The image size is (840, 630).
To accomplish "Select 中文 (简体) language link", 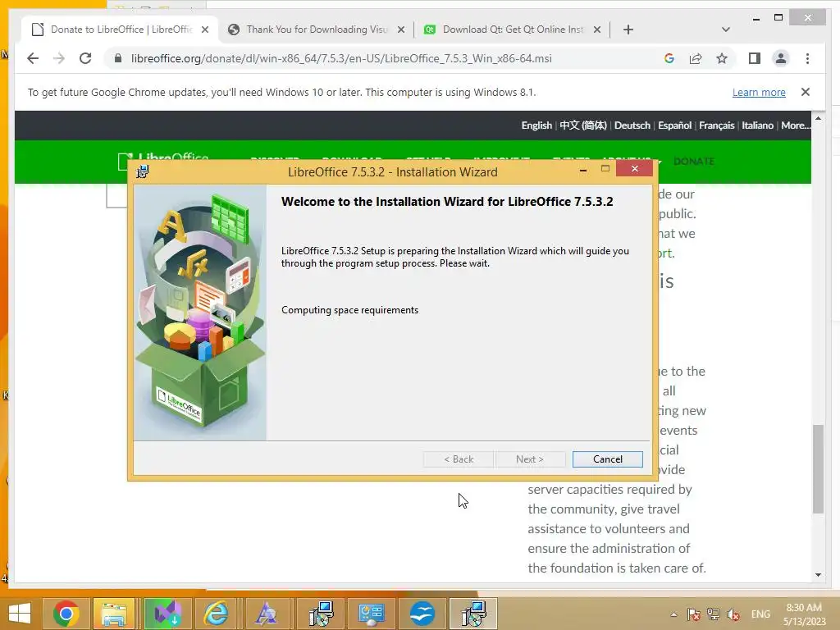I will 583,126.
